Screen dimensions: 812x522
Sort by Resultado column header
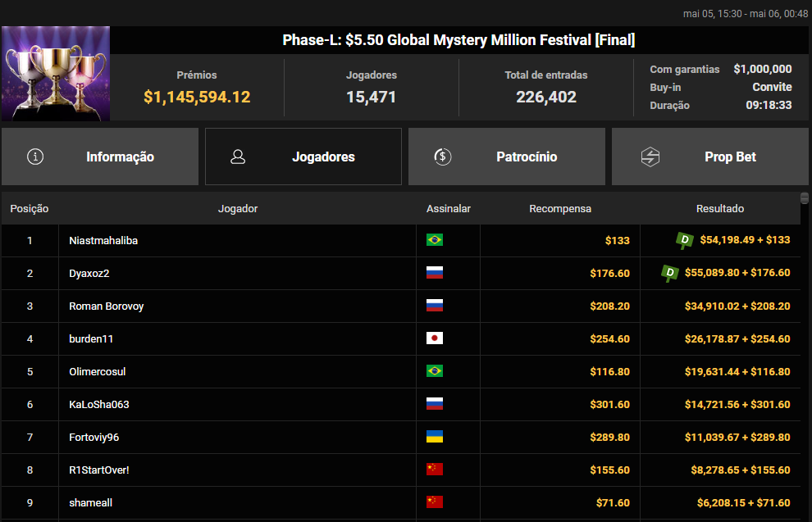point(720,208)
